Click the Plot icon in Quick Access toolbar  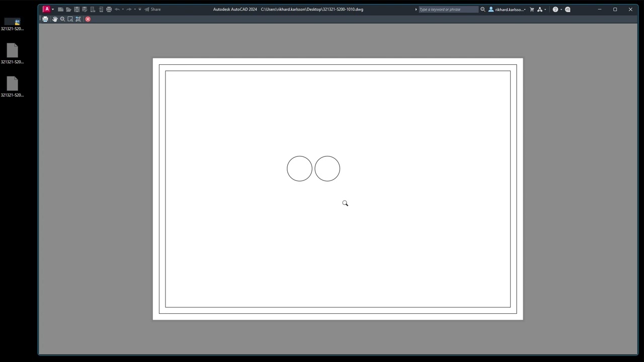point(109,9)
